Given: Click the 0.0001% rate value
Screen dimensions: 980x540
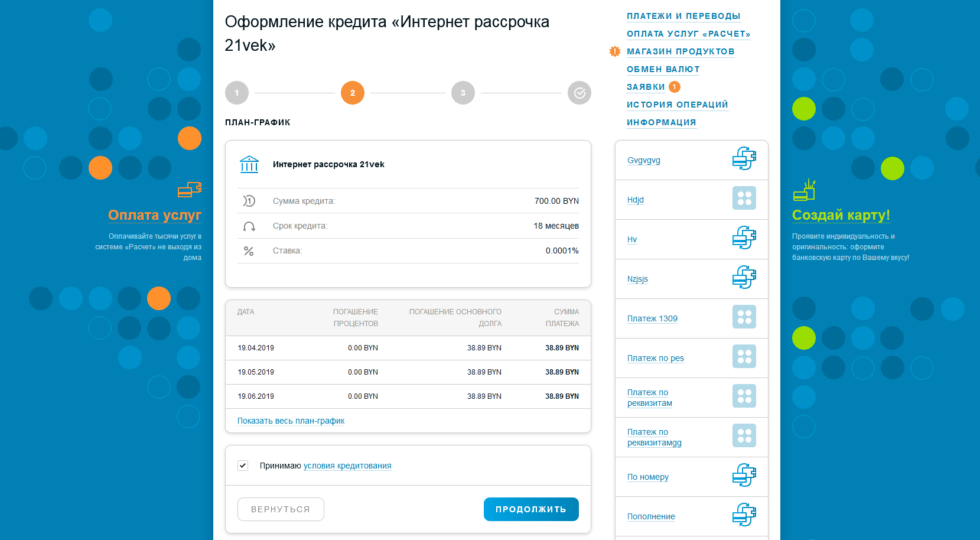Looking at the screenshot, I should (x=562, y=251).
